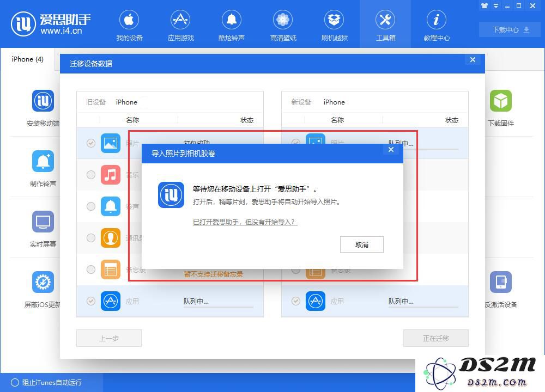545x392 pixels.
Task: Open 我的设备 in the top navigation
Action: (129, 26)
